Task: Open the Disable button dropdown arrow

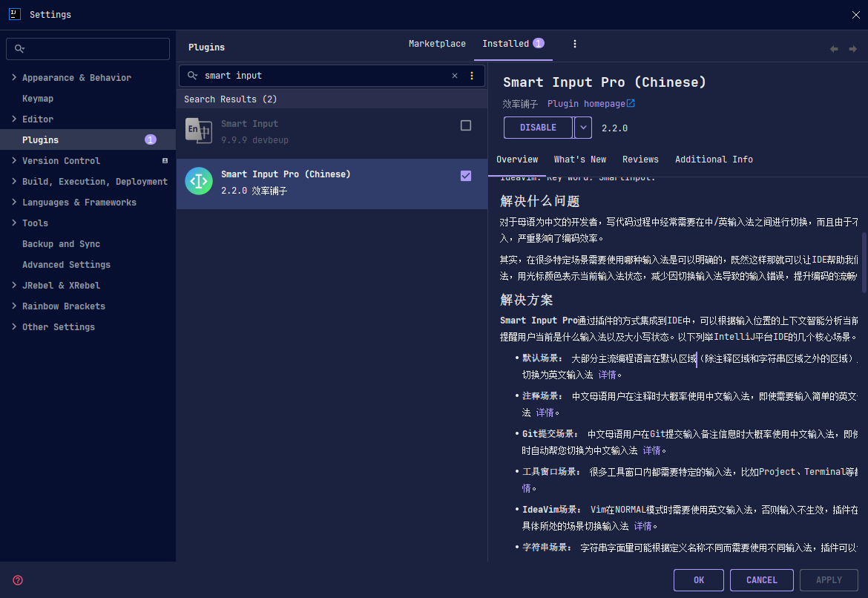Action: tap(583, 128)
